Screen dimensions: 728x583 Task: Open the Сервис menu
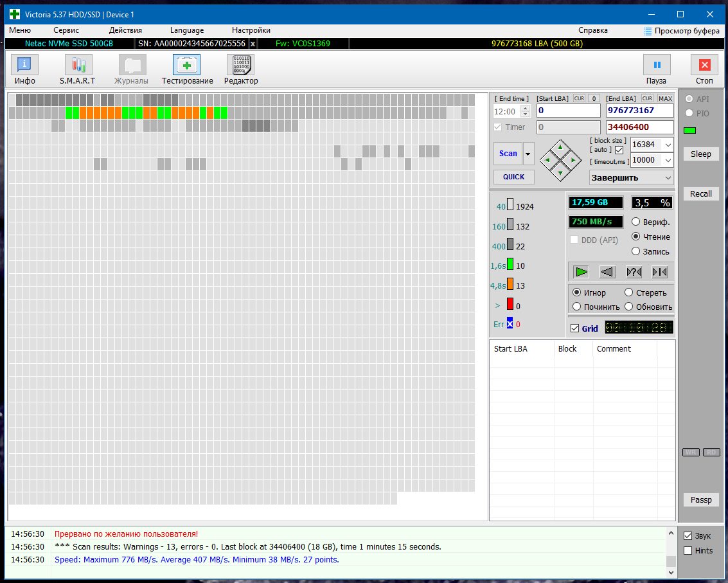(66, 30)
